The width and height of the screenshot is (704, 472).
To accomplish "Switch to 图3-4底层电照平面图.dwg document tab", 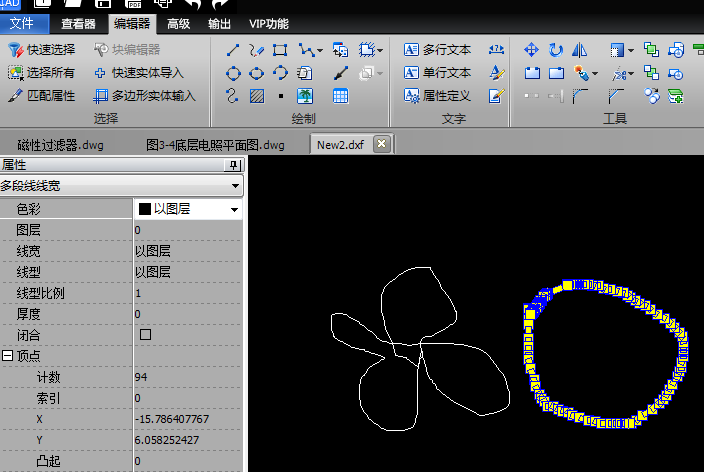I will pyautogui.click(x=215, y=145).
